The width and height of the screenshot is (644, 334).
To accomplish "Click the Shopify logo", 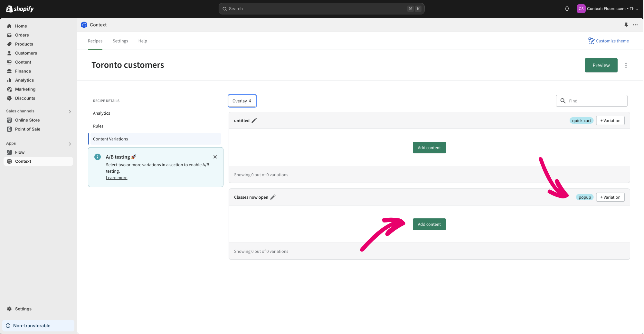I will click(20, 9).
